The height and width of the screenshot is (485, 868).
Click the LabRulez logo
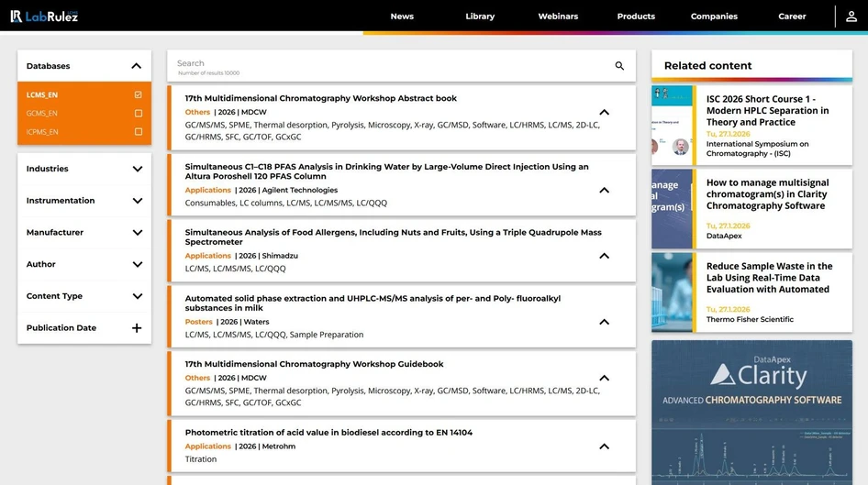tap(44, 17)
